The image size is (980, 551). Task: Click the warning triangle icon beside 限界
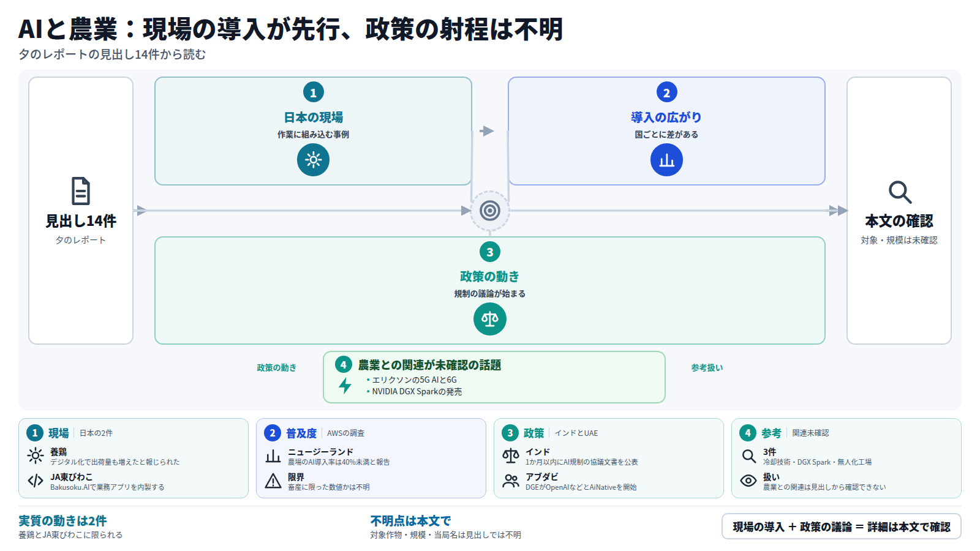[273, 481]
